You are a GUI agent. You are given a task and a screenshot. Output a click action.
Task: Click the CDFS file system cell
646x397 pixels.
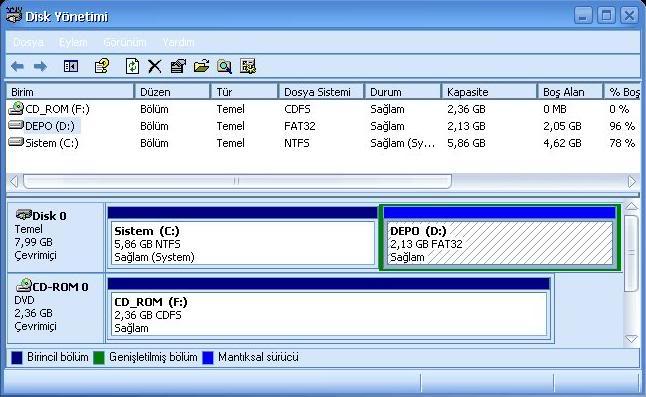click(x=297, y=109)
